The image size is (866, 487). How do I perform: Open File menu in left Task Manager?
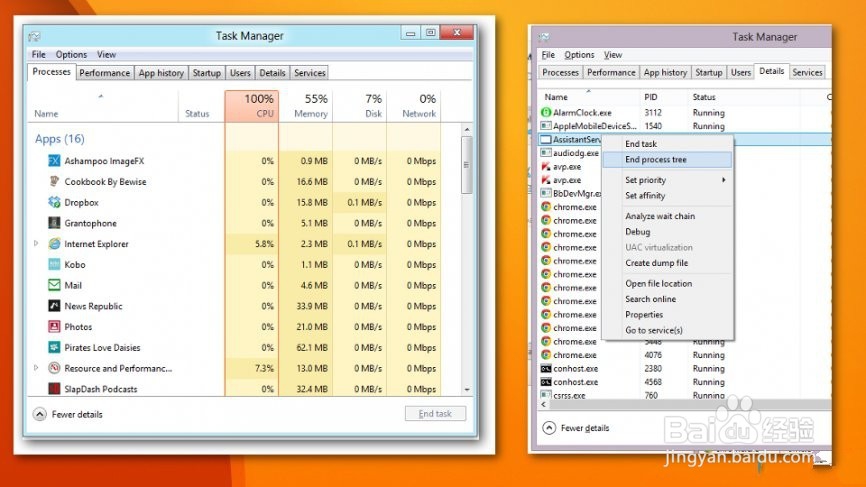[x=39, y=54]
